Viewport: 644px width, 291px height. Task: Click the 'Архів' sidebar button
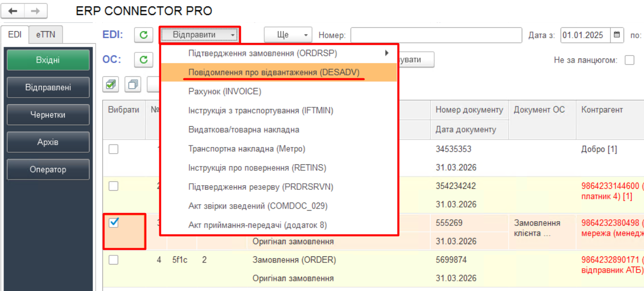pyautogui.click(x=48, y=142)
